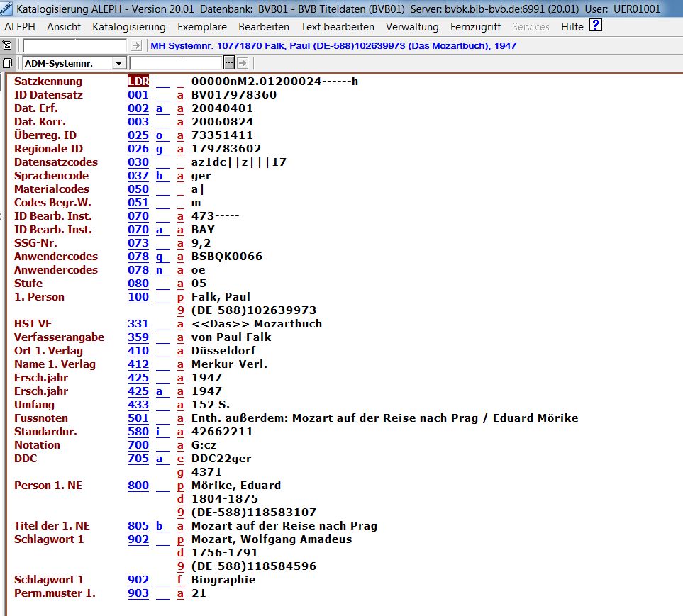
Task: Click the record bar icon left of top search field
Action: [x=8, y=45]
